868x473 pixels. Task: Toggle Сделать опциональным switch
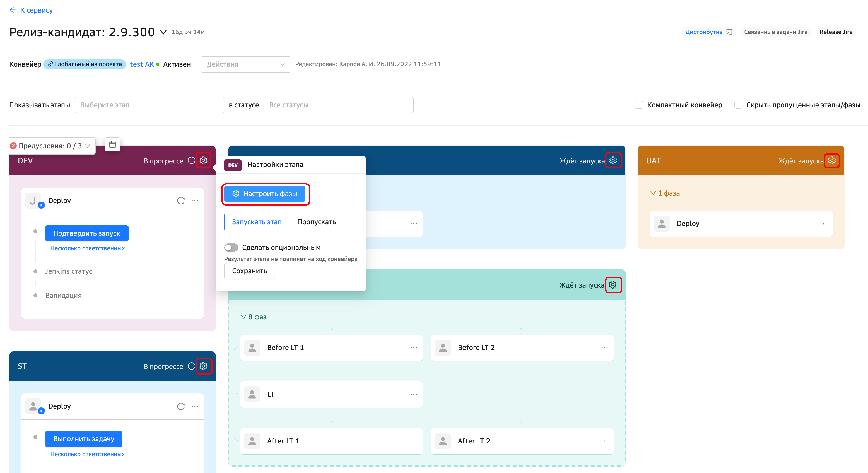231,247
